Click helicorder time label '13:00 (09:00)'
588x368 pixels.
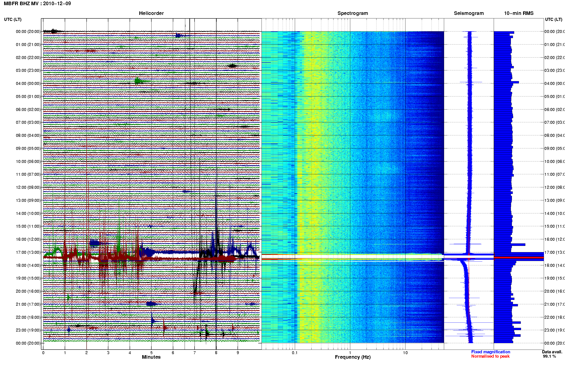(28, 200)
